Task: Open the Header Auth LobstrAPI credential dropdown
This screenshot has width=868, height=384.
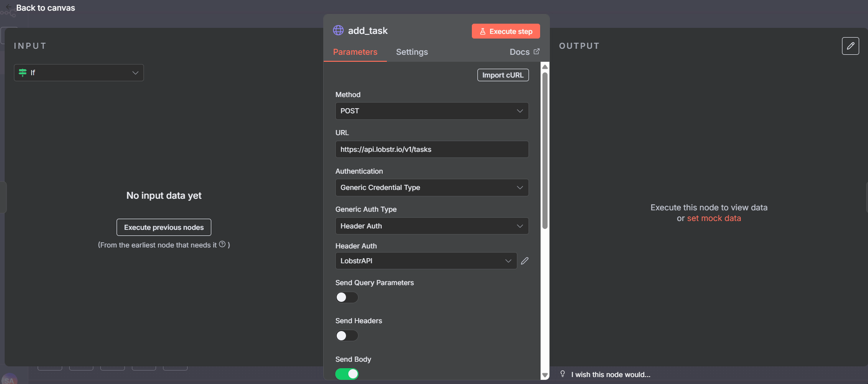Action: point(426,261)
